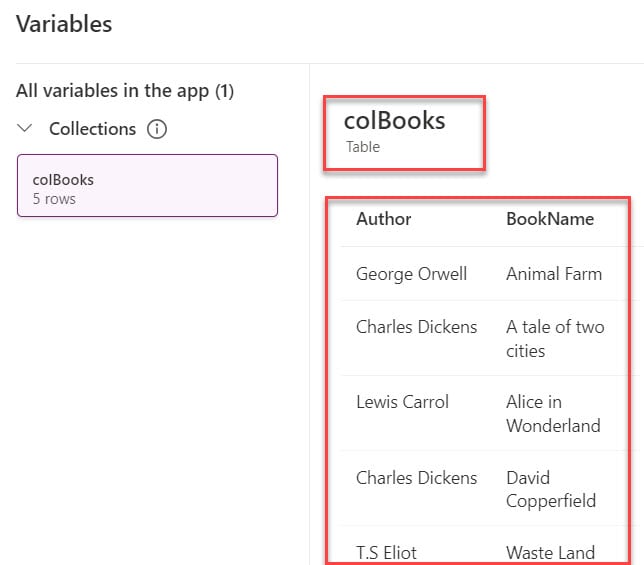This screenshot has width=644, height=565.
Task: Select the 'A tale of two cities' cell
Action: [x=555, y=339]
